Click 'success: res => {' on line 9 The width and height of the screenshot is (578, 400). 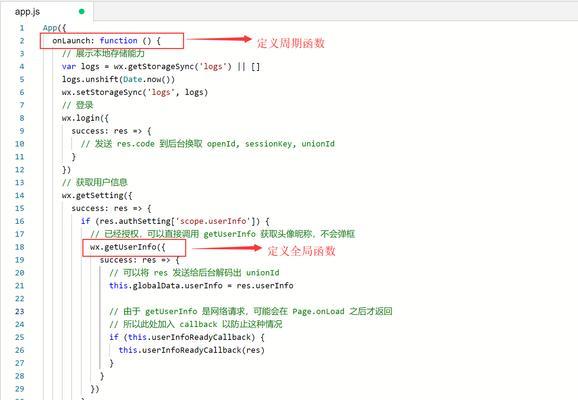pos(111,131)
